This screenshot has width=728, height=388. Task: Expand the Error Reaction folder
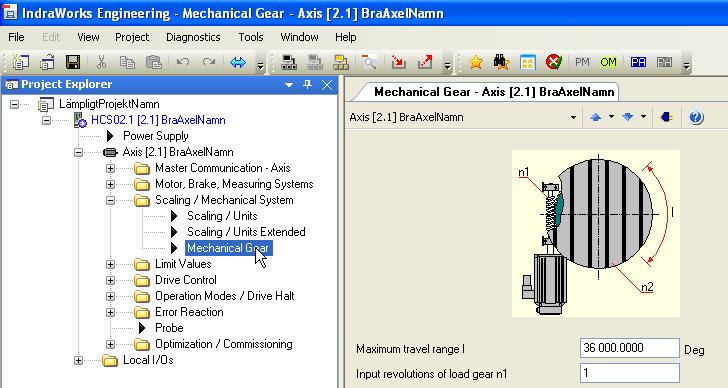point(110,312)
